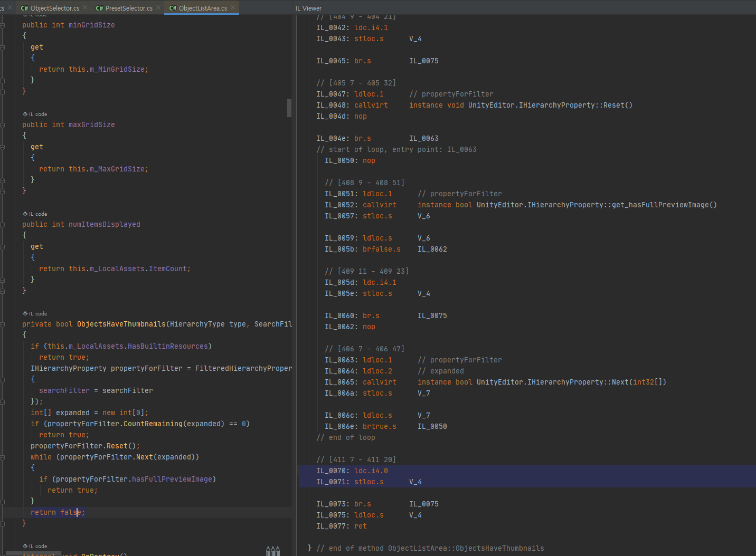
Task: Click the 'return false;' statement
Action: coord(58,512)
